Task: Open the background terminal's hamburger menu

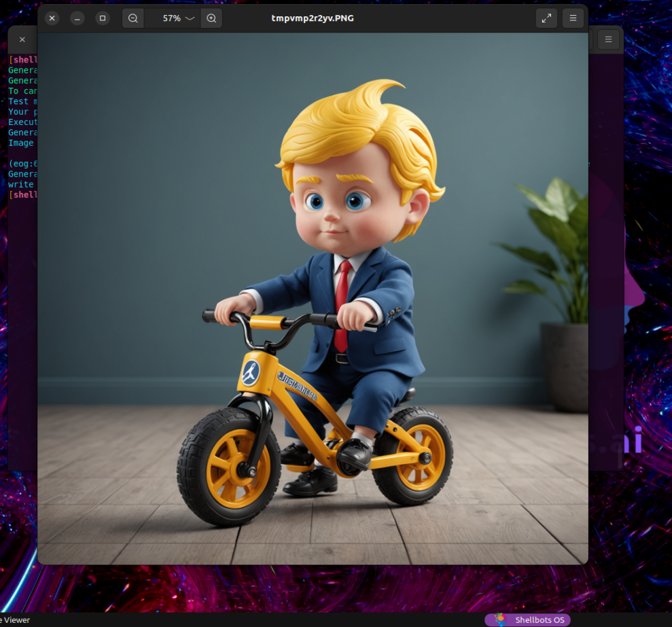Action: tap(608, 39)
